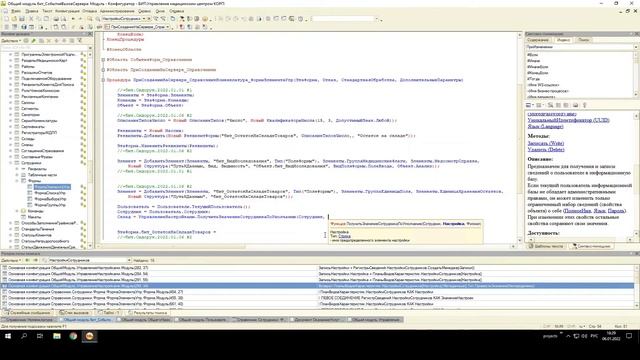Click the Save toolbar icon
This screenshot has width=640, height=360.
[x=22, y=19]
